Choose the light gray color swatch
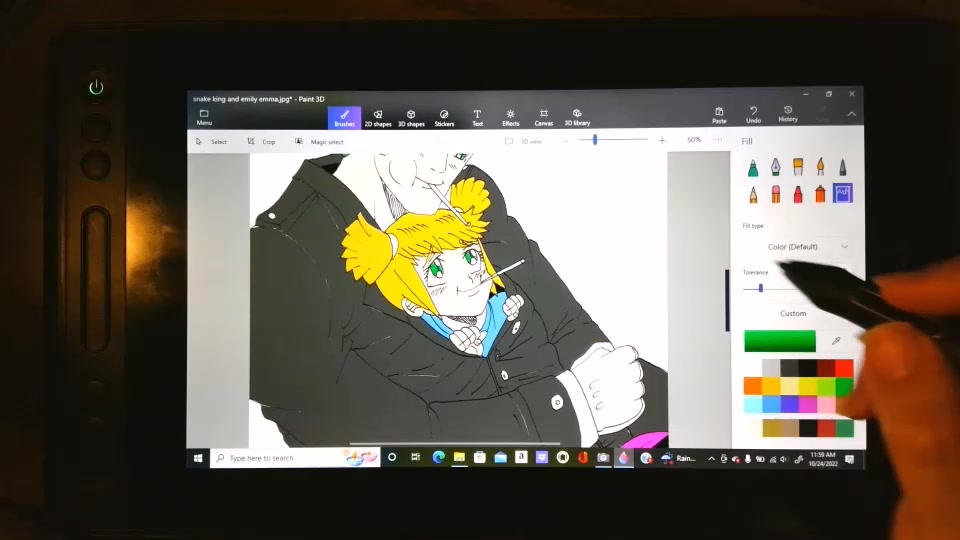The image size is (960, 540). click(x=771, y=368)
